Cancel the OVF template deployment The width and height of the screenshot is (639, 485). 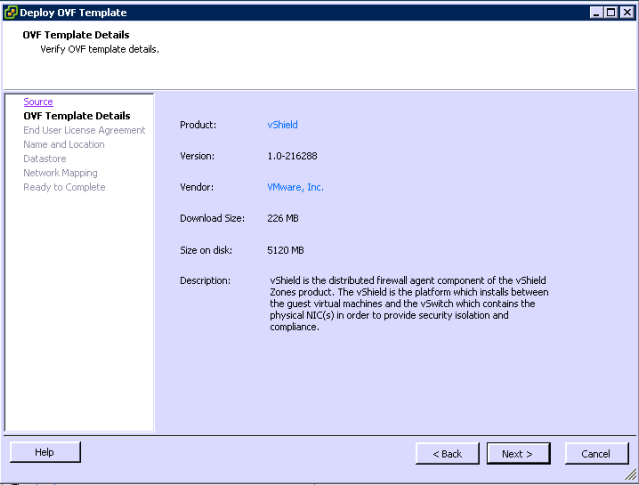click(x=595, y=453)
